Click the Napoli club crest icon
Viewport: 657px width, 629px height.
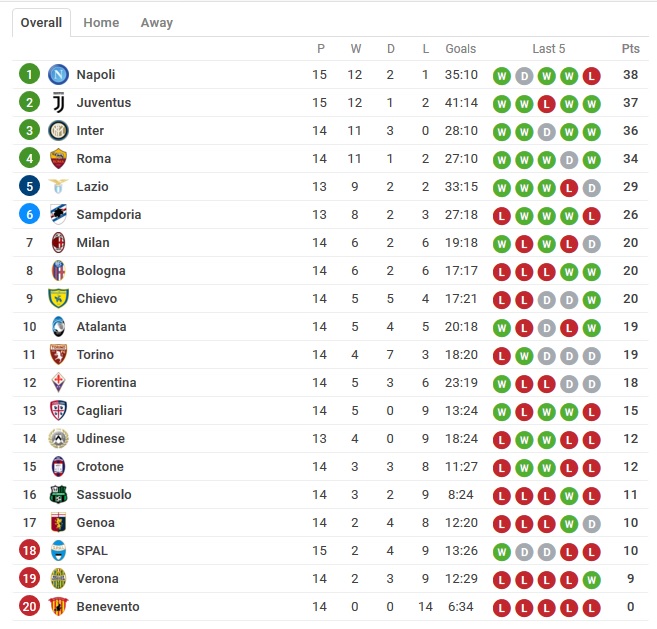pos(58,75)
